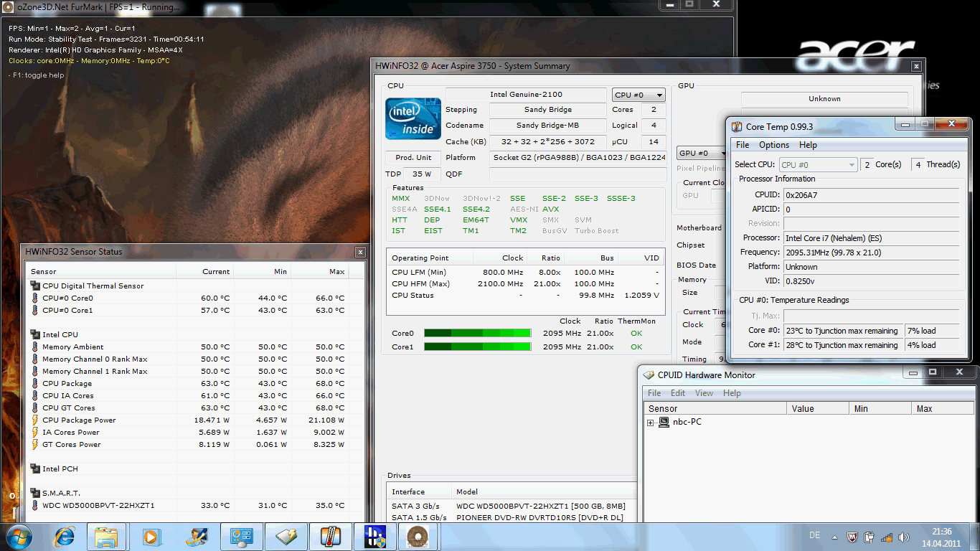
Task: Click the DE language indicator
Action: [814, 536]
